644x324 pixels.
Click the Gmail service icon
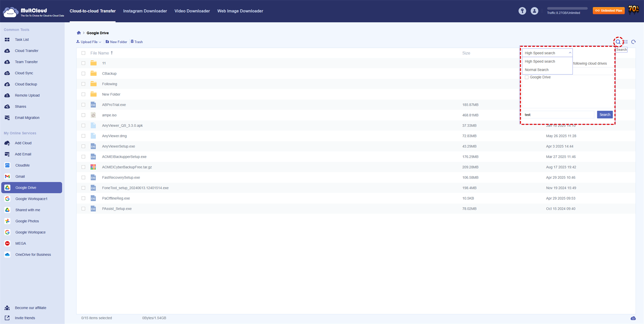pyautogui.click(x=7, y=176)
